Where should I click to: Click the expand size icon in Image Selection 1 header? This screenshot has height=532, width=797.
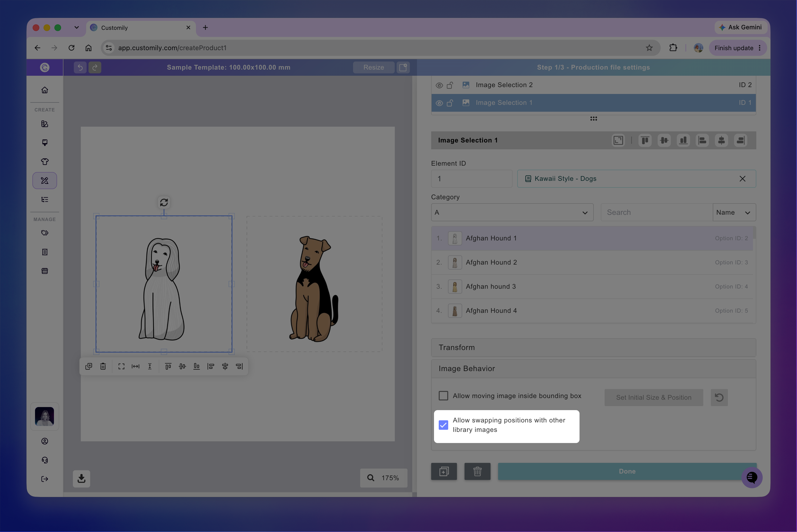[x=618, y=141]
